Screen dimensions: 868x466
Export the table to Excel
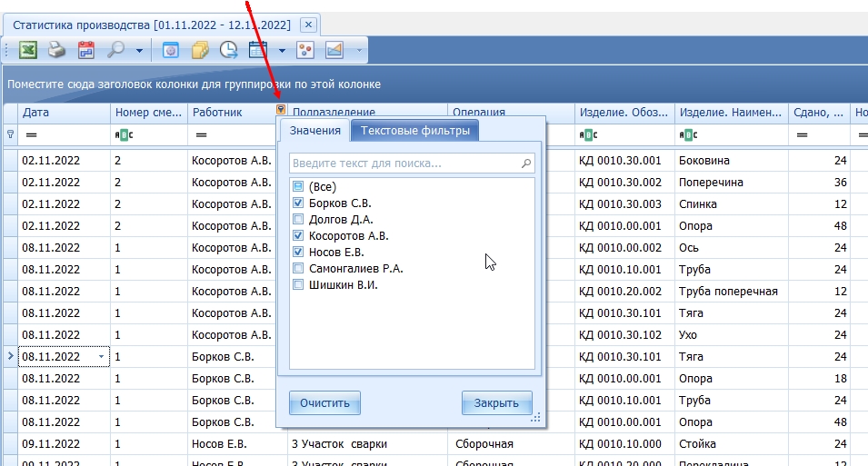tap(28, 50)
